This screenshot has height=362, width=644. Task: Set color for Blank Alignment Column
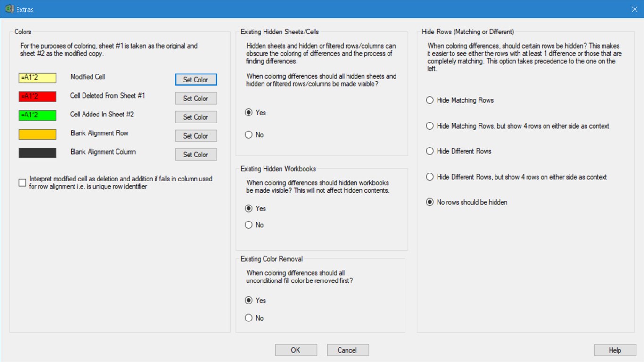click(x=196, y=155)
